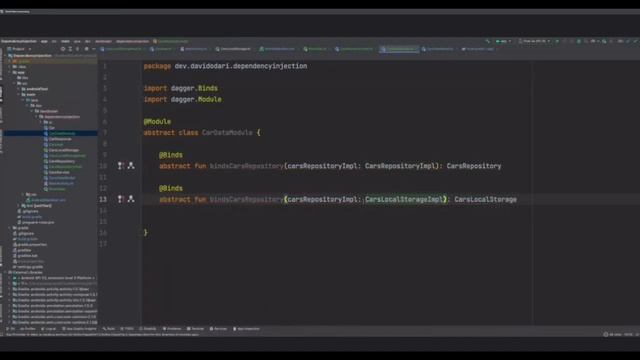
Task: Click the Expand All icon in Project panel
Action: (x=70, y=49)
